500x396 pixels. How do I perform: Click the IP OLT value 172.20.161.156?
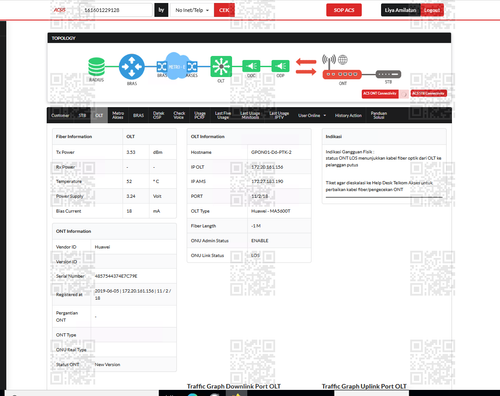point(267,167)
